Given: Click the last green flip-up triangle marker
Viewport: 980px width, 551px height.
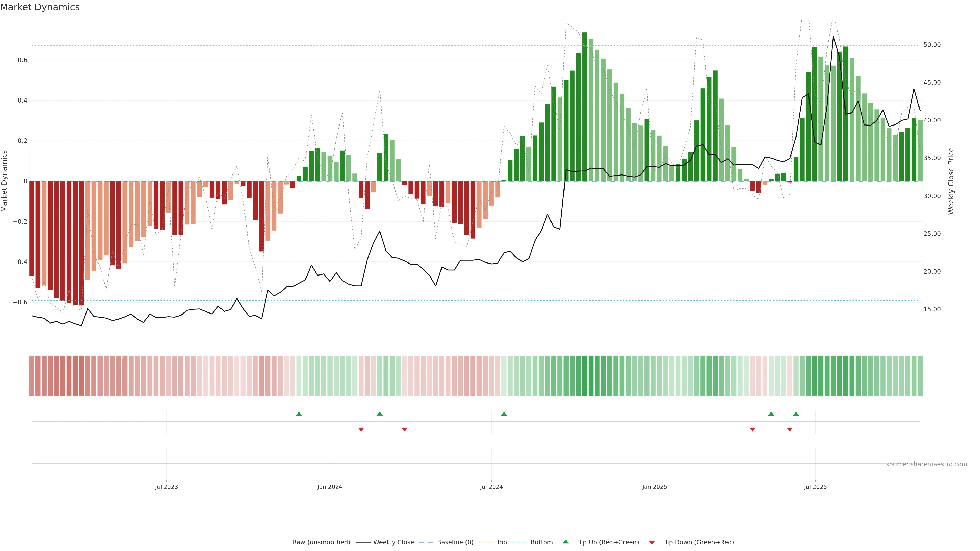Looking at the screenshot, I should click(796, 414).
